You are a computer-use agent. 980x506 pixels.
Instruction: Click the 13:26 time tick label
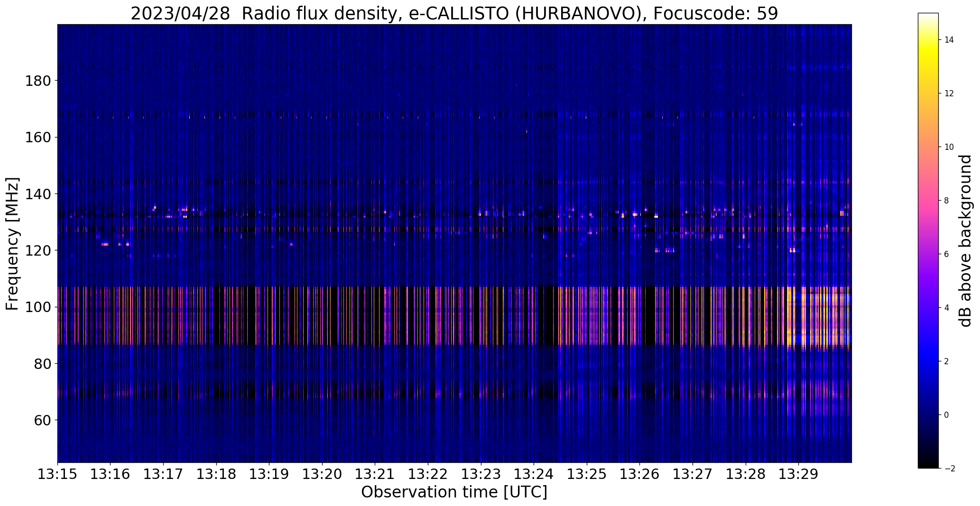[x=640, y=474]
